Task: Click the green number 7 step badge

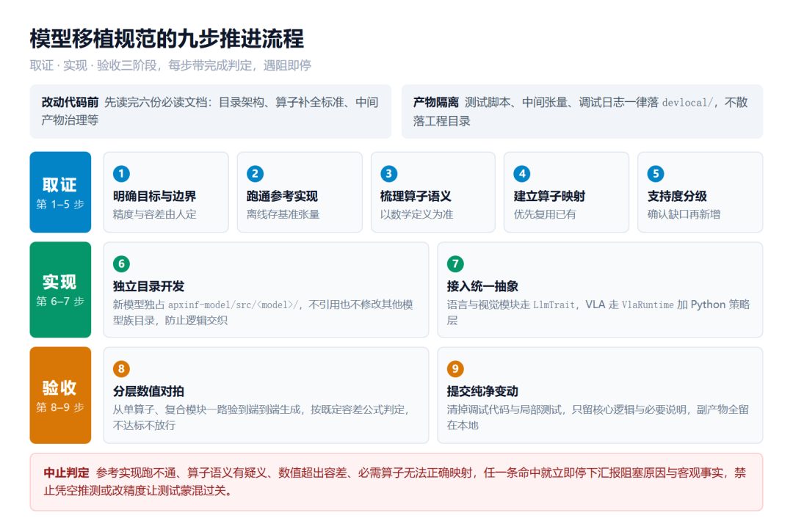Action: [x=455, y=263]
